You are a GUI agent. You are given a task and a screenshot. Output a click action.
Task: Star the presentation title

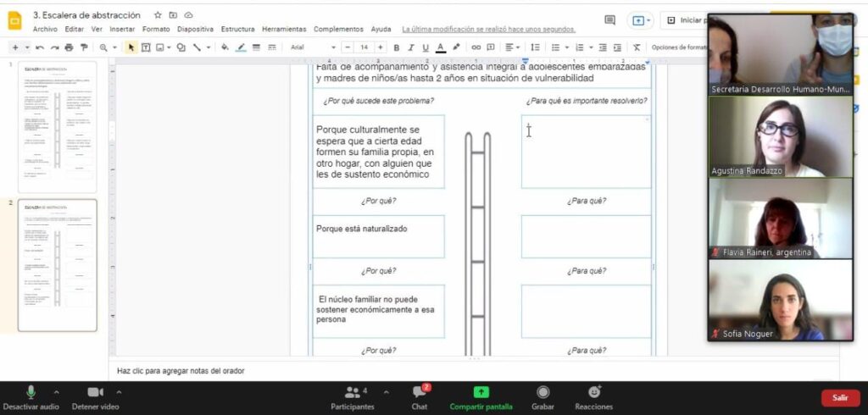pos(158,15)
